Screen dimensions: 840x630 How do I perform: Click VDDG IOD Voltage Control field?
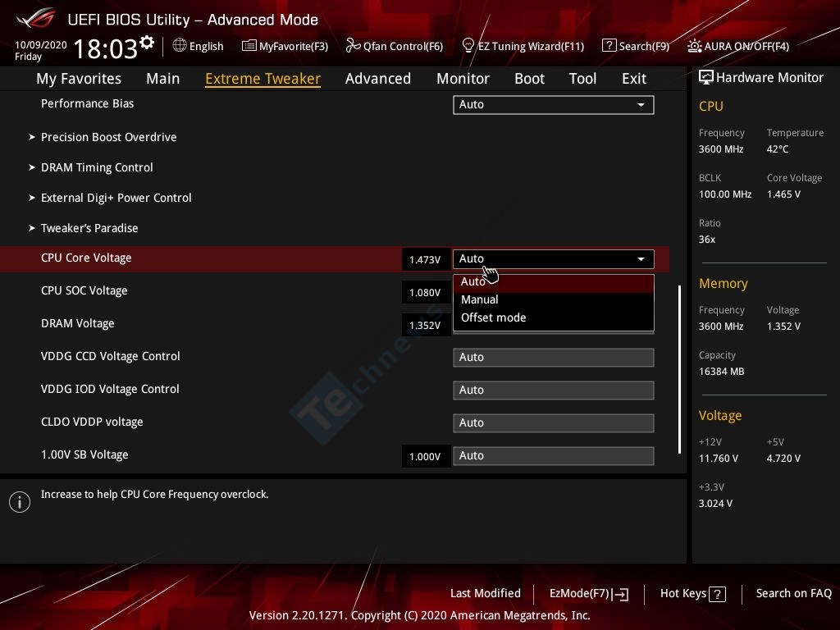pyautogui.click(x=554, y=390)
